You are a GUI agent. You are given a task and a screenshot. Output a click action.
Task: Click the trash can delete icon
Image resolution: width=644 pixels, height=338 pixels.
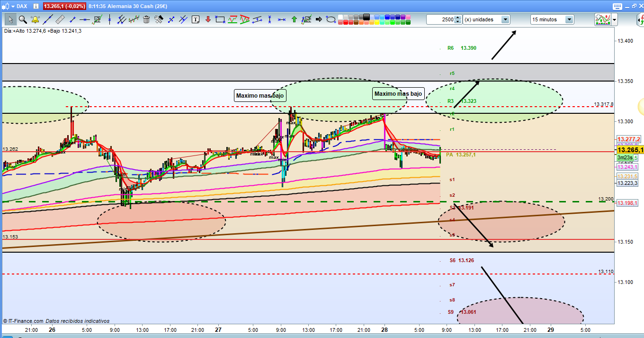[146, 19]
